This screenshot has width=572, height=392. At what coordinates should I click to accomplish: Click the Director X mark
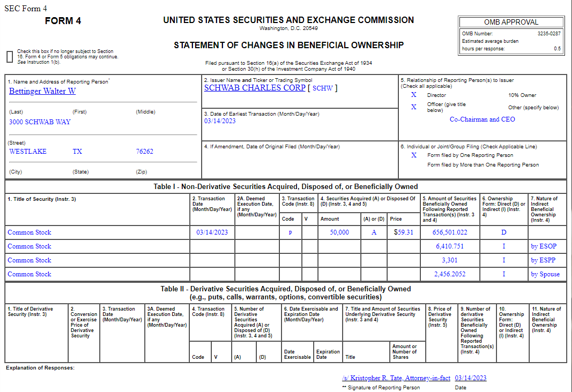(x=414, y=95)
